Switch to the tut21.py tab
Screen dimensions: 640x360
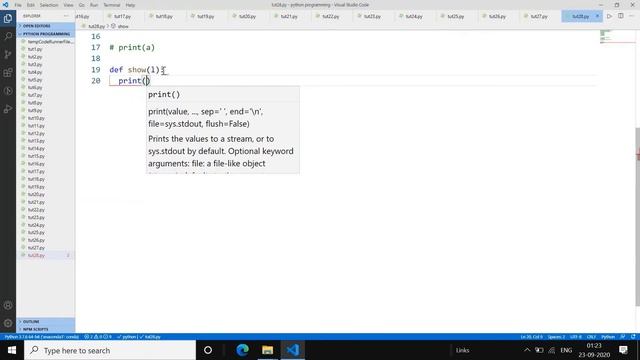coord(289,16)
